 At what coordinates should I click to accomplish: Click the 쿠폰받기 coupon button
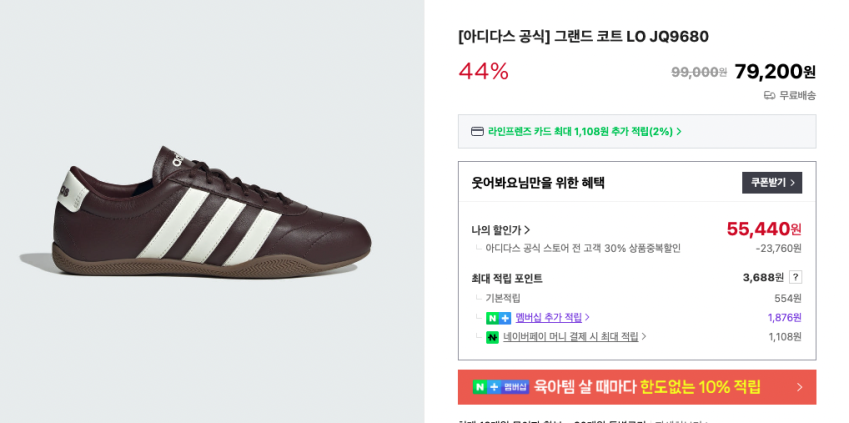coord(771,182)
